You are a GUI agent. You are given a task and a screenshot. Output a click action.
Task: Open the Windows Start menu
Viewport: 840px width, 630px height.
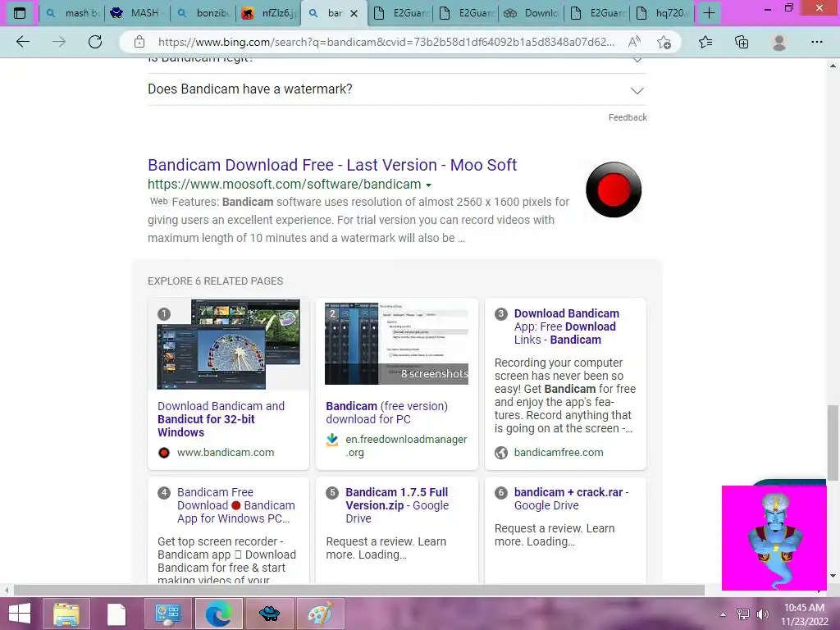(x=20, y=614)
